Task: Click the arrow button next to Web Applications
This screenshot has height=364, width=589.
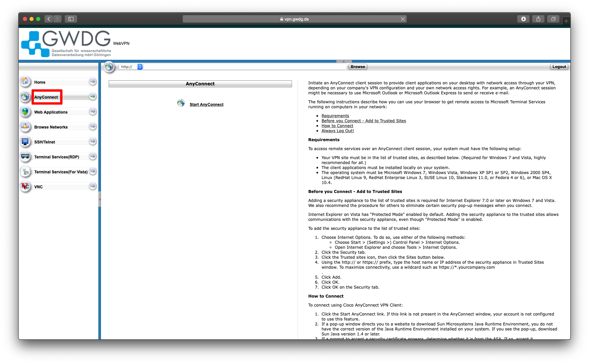Action: (x=93, y=111)
